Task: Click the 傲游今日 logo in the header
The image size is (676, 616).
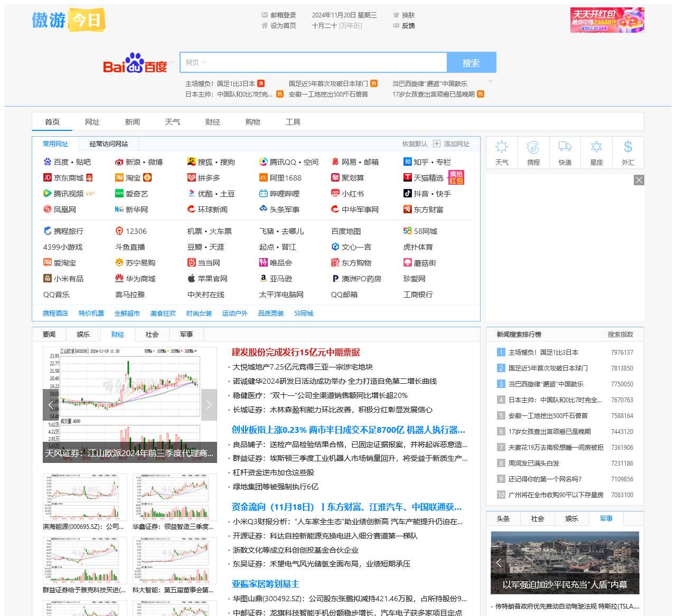Action: click(x=69, y=20)
